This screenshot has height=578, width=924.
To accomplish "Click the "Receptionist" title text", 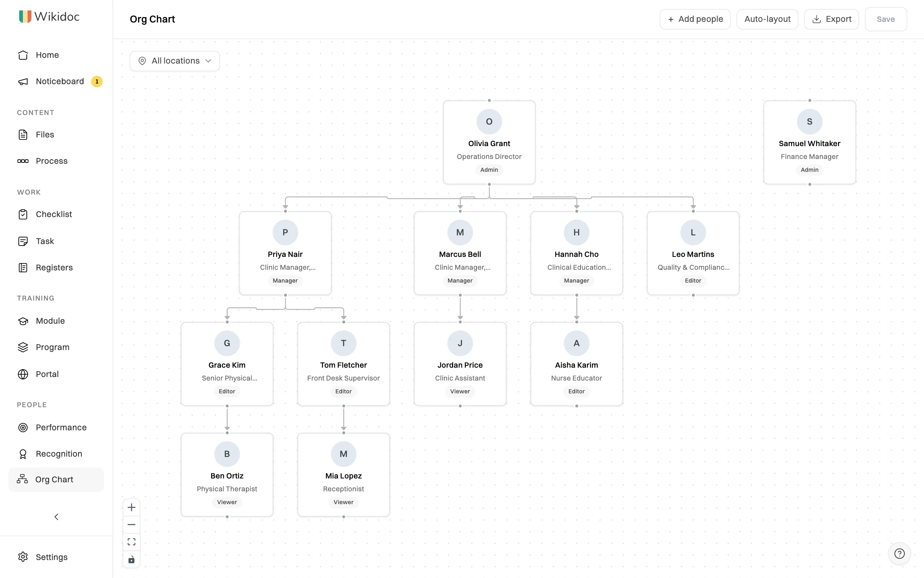I will [x=344, y=489].
